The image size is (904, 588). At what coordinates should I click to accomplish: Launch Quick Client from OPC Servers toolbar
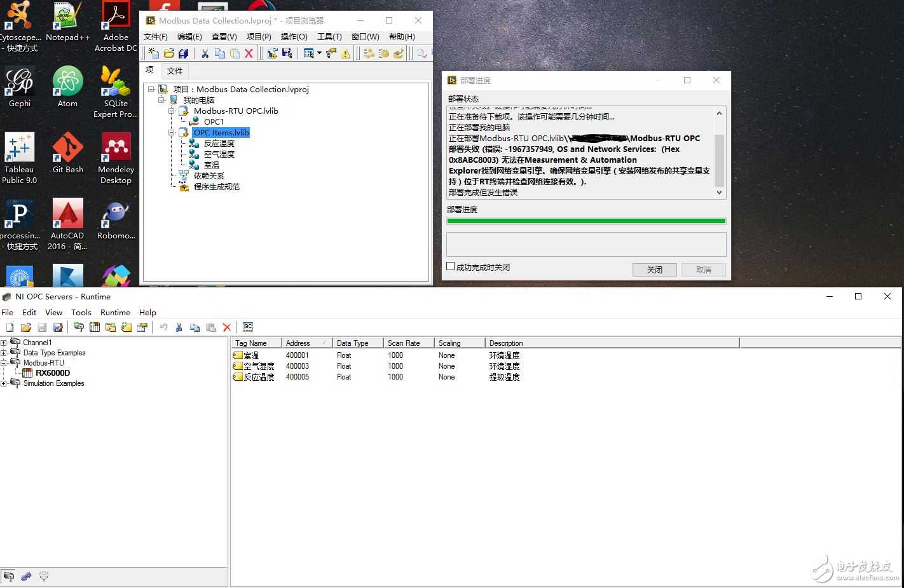coord(248,327)
